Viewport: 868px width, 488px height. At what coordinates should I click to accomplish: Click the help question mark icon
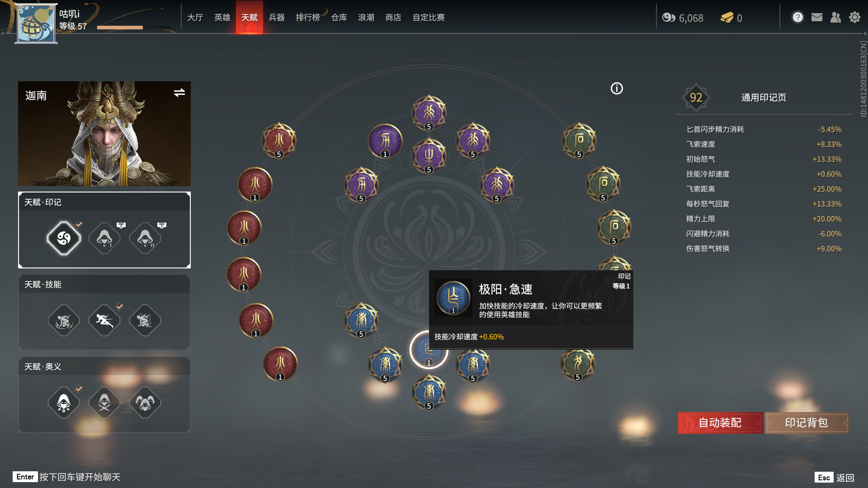(x=797, y=17)
